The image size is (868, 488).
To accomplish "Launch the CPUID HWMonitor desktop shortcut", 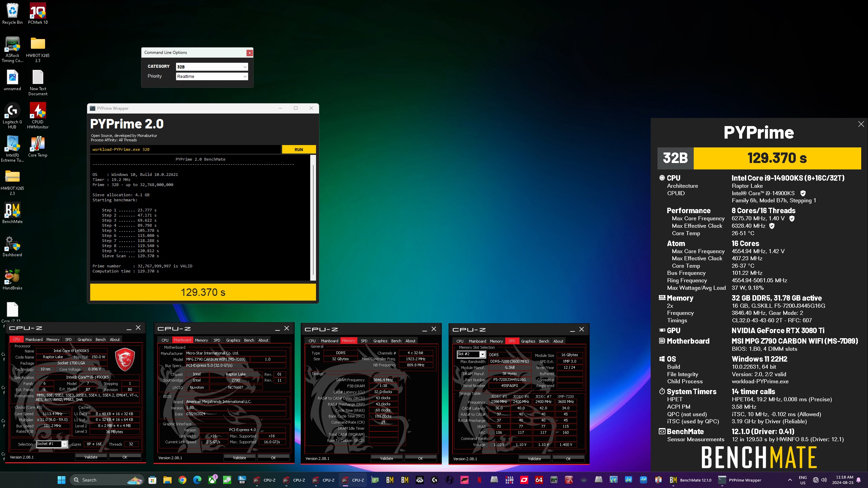I will (x=38, y=116).
